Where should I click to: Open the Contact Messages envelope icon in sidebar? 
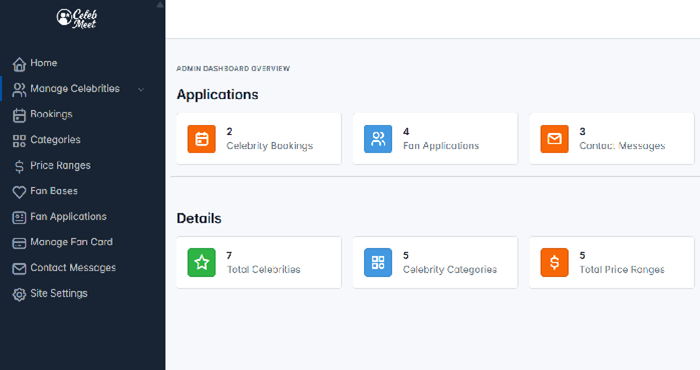[19, 269]
